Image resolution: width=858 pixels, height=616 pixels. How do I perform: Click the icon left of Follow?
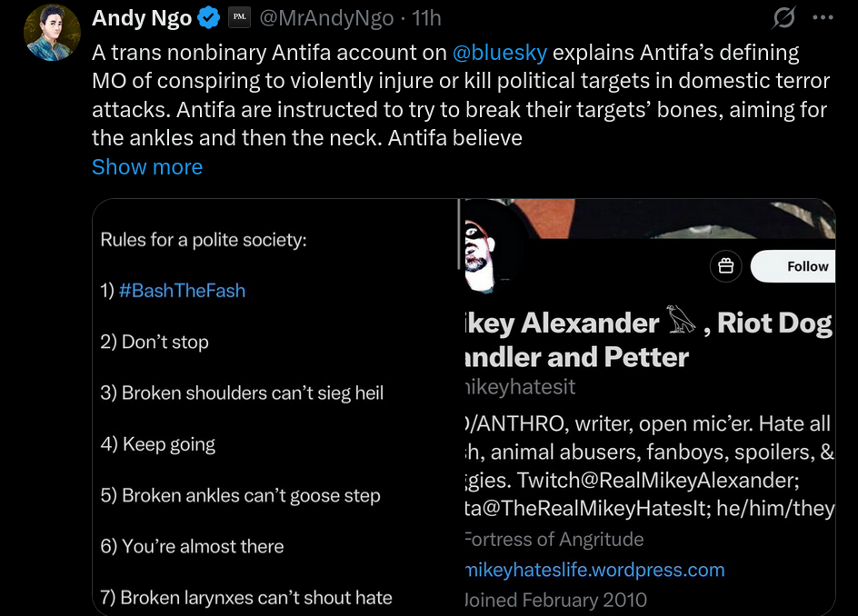[x=725, y=266]
